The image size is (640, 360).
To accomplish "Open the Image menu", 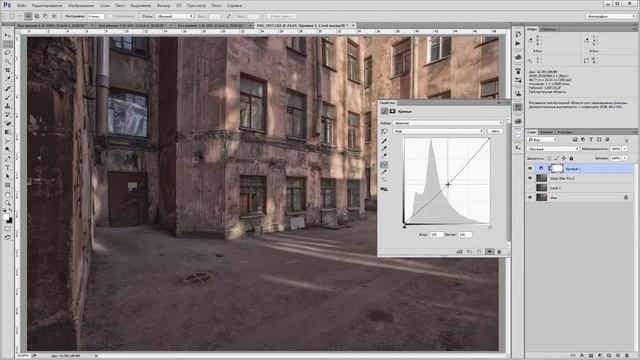I will coord(81,6).
